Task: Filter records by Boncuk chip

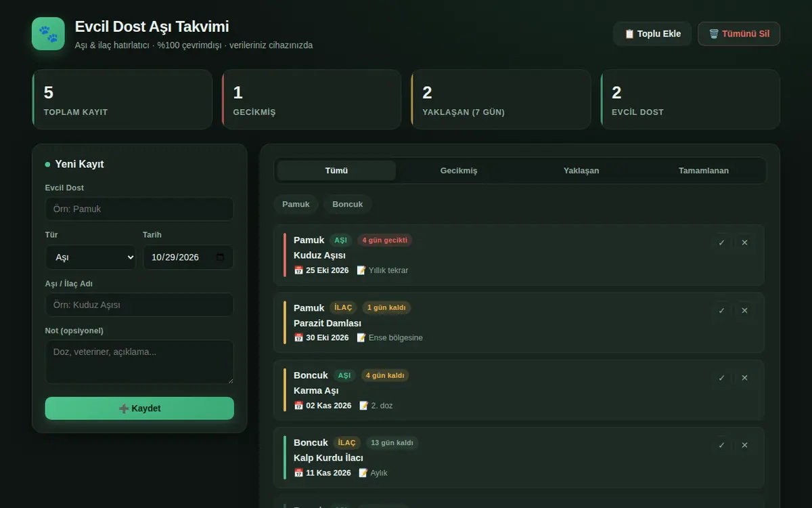Action: 348,204
